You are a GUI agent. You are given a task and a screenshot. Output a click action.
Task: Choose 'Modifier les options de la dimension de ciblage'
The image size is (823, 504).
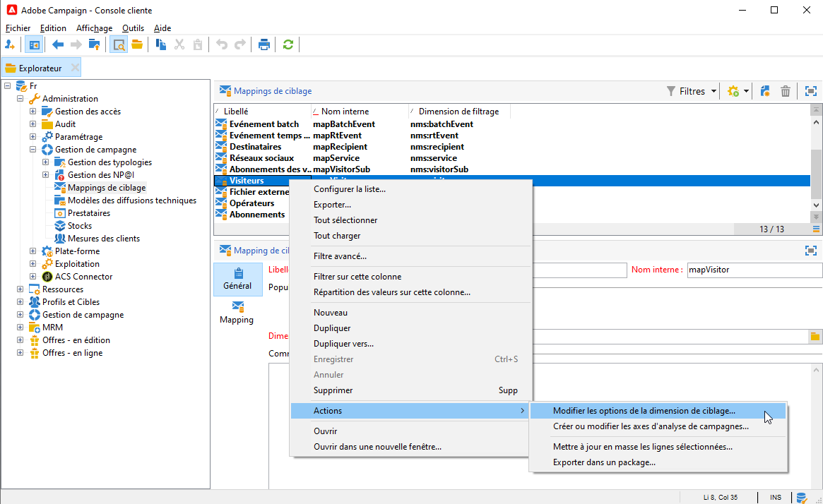(x=644, y=410)
